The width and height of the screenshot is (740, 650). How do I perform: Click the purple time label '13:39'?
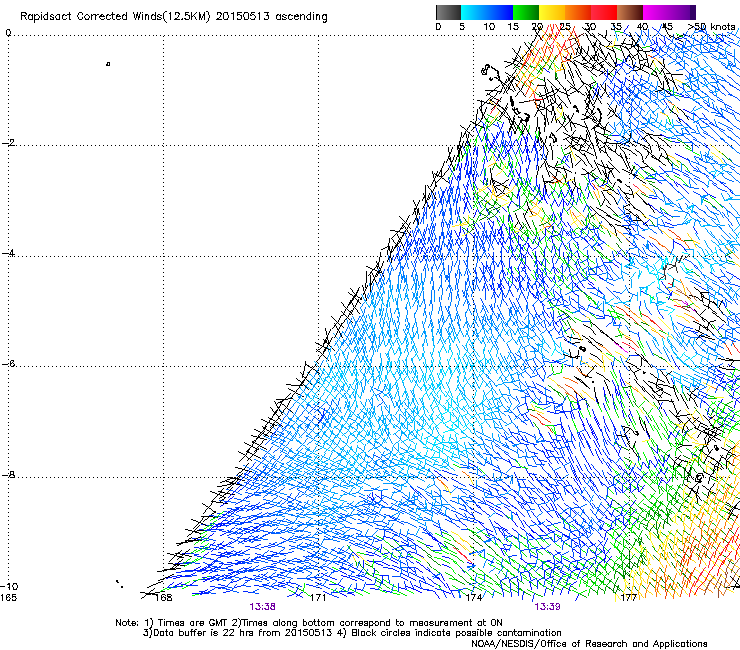(x=547, y=607)
